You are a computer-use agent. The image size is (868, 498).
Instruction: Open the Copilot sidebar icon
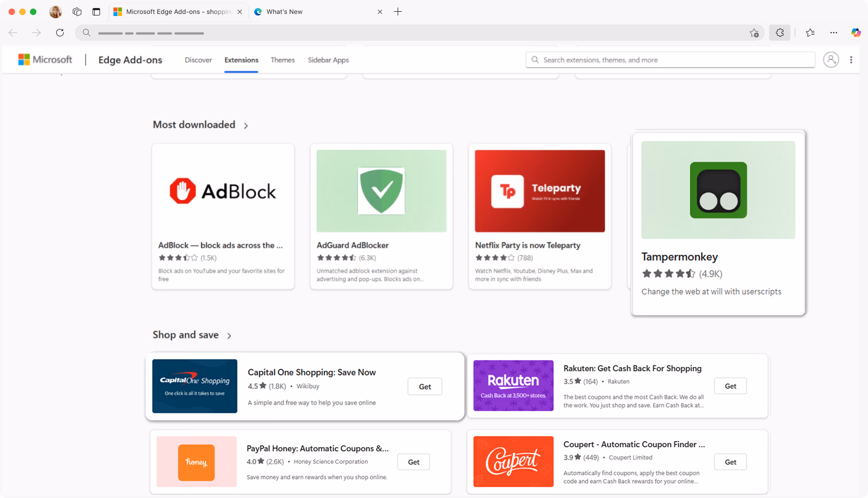point(856,33)
